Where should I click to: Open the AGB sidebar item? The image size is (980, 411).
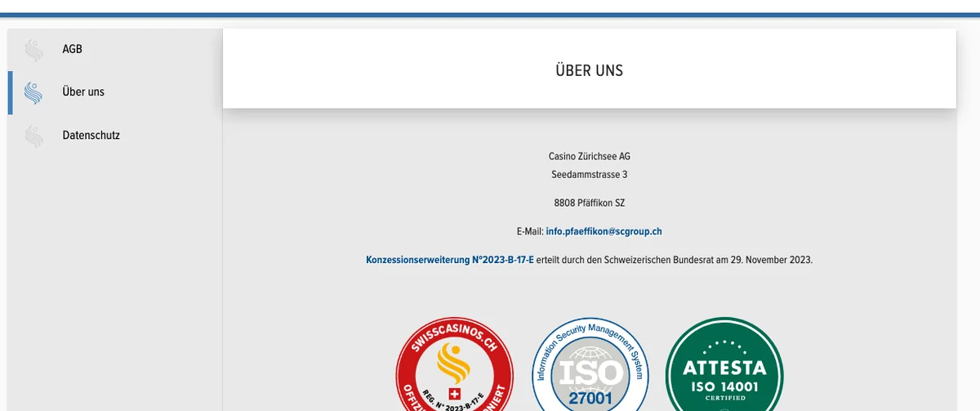tap(114, 50)
